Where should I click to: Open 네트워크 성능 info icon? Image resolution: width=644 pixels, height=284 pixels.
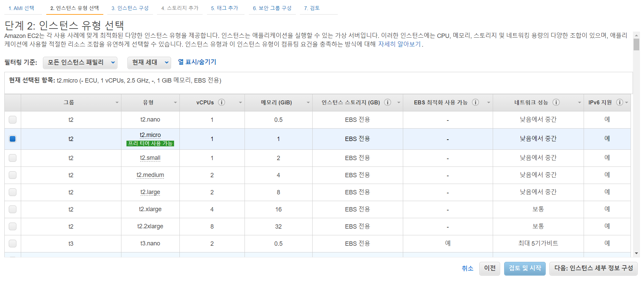point(556,102)
